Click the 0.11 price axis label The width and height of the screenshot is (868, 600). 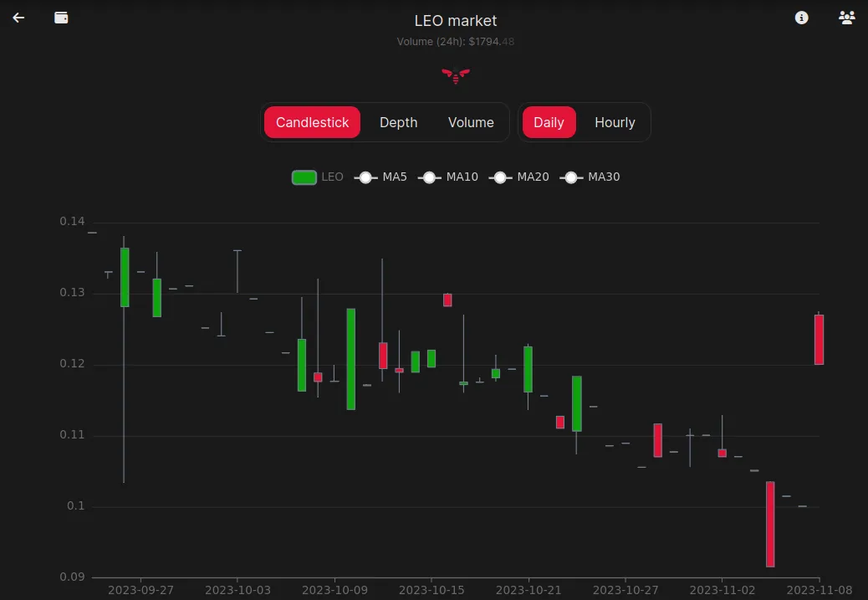click(72, 435)
